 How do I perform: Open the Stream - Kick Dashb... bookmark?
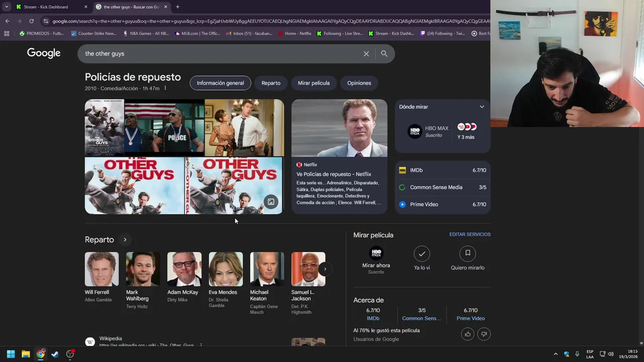tap(391, 34)
